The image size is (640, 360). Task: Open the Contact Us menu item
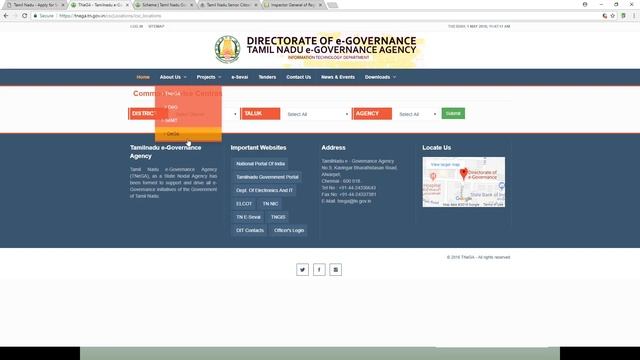[298, 77]
